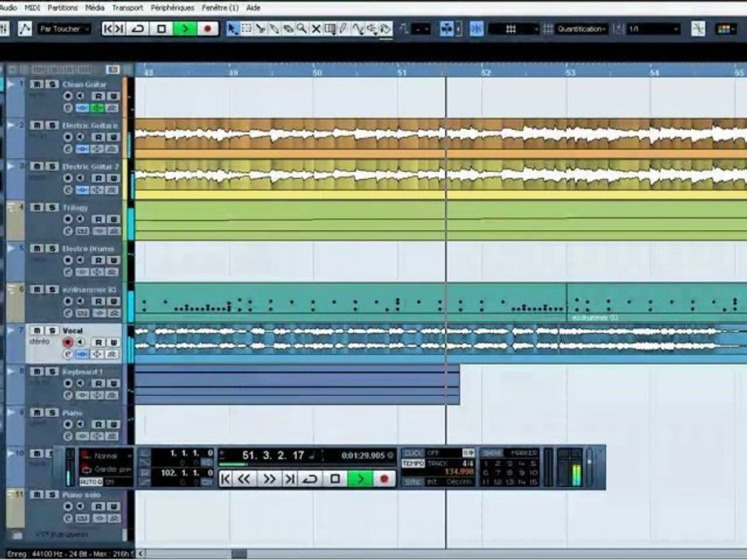Open the Par Toucher automation dropdown
This screenshot has width=747, height=560.
(x=65, y=29)
